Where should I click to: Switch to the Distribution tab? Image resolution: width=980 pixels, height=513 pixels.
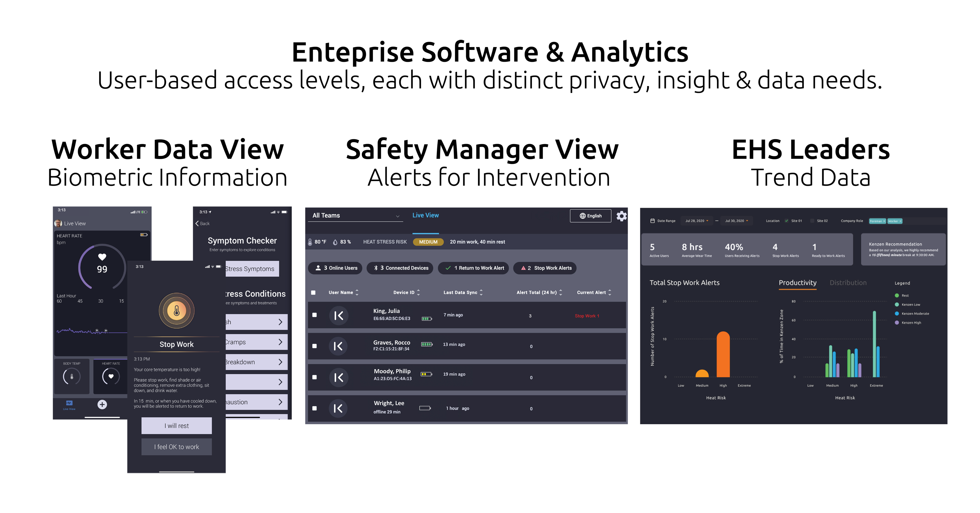click(x=848, y=283)
